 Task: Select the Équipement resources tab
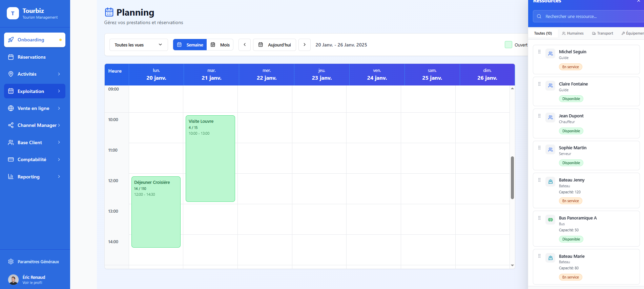pos(632,33)
